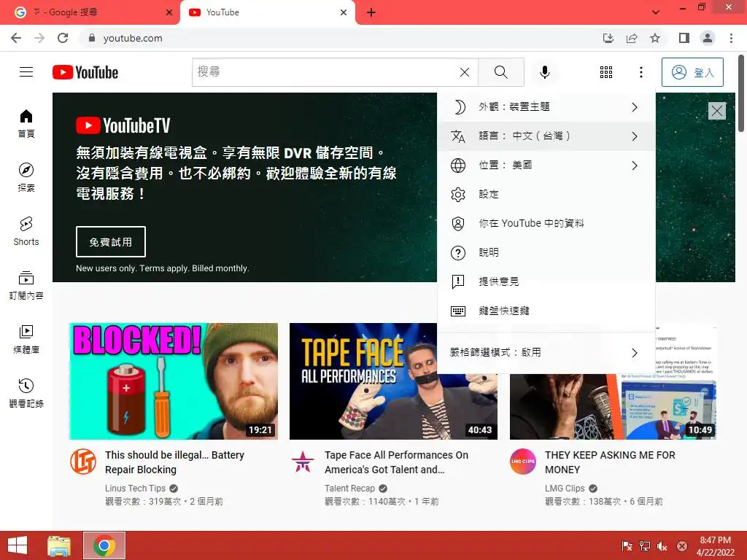Select 鍵盤快速鍵 keyboard shortcuts entry
This screenshot has width=747, height=560.
tap(546, 311)
